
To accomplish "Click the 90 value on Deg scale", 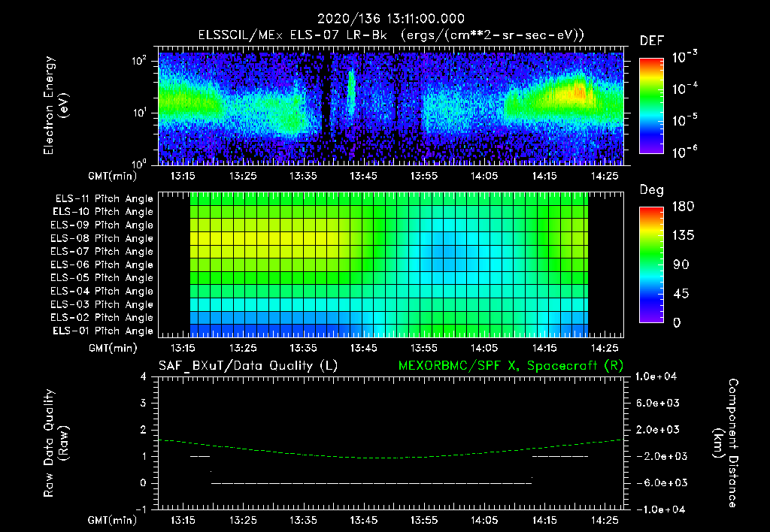I will pyautogui.click(x=681, y=264).
